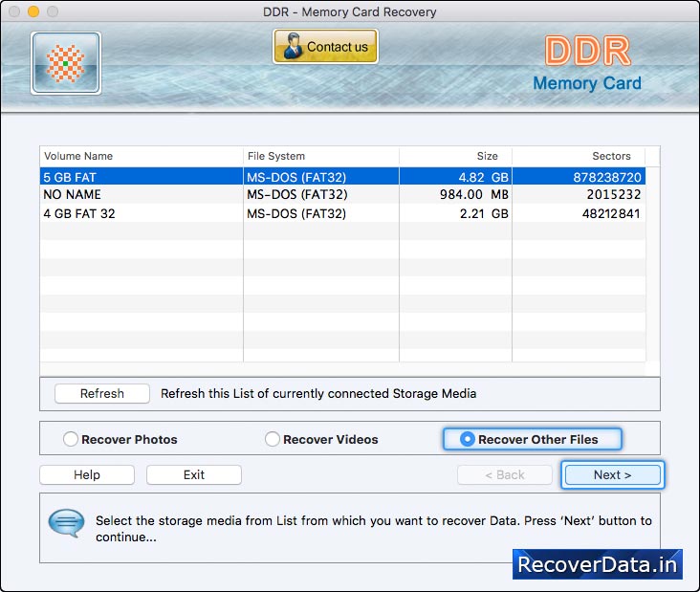Image resolution: width=700 pixels, height=592 pixels.
Task: Sort by Size column header
Action: [x=455, y=156]
